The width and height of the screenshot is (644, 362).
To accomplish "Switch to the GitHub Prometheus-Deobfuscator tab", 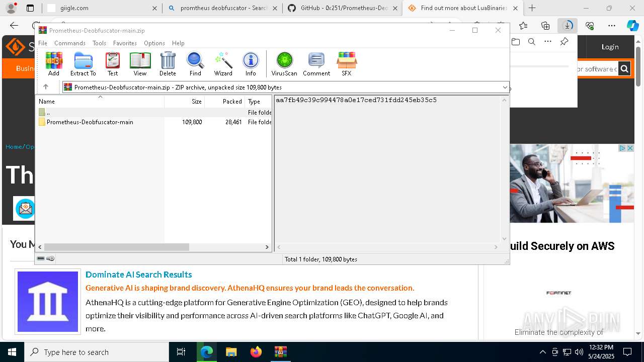I will pos(343,8).
